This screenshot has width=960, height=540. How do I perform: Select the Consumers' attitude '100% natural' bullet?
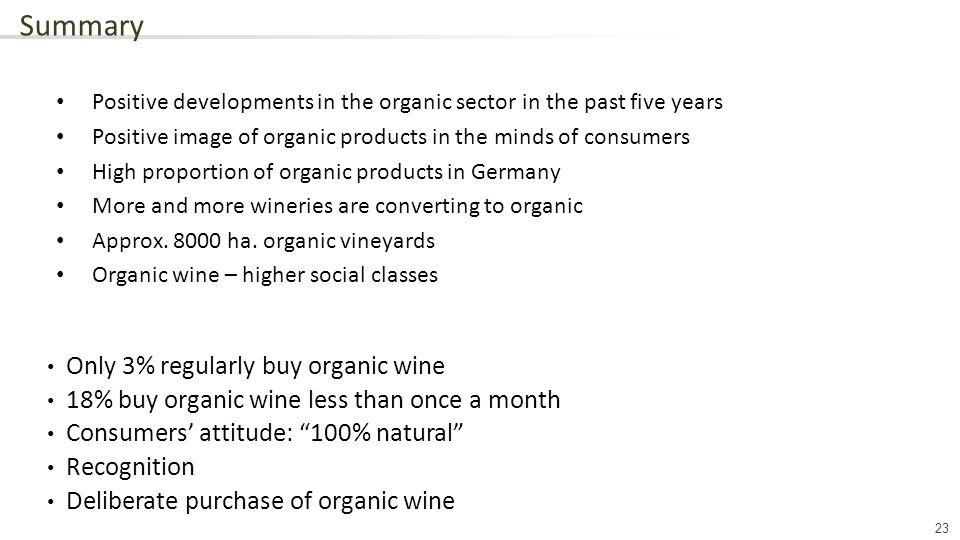264,433
